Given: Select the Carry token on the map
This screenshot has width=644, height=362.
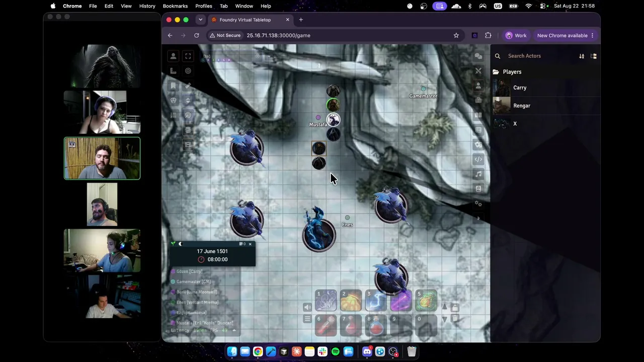Looking at the screenshot, I should coord(319,148).
